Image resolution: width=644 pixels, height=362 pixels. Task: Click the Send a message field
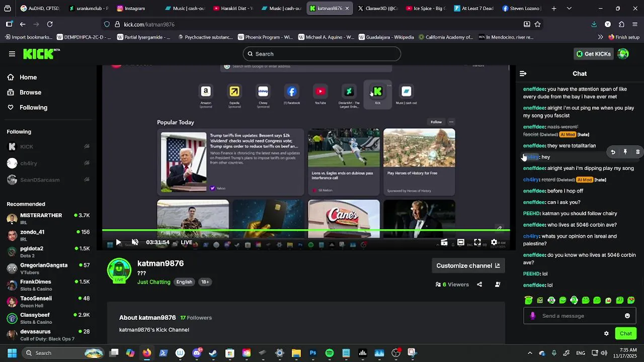pyautogui.click(x=580, y=316)
